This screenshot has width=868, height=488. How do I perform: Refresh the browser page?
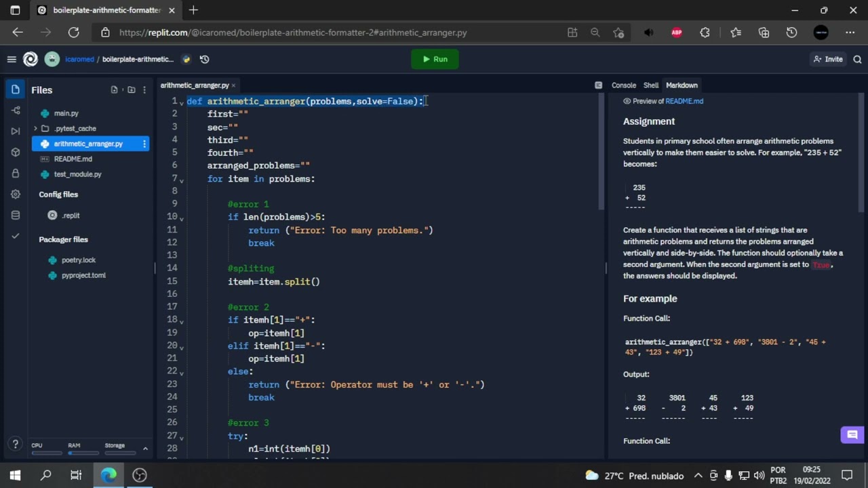coord(73,32)
